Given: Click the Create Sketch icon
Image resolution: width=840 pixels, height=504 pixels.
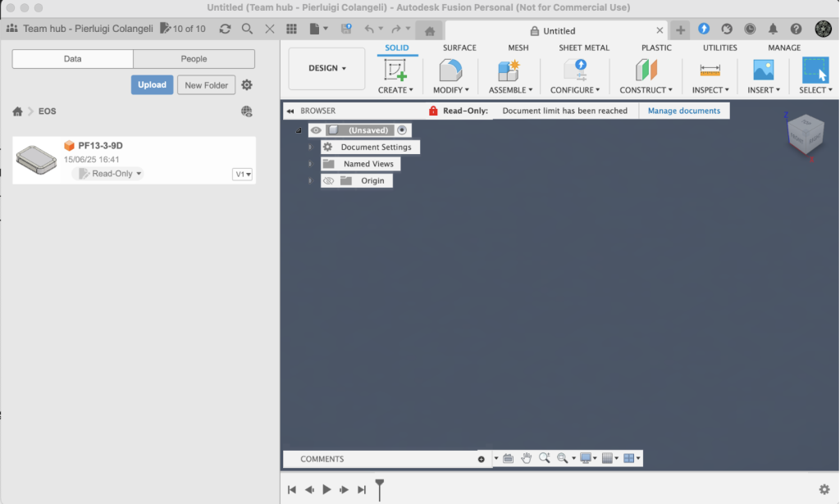Looking at the screenshot, I should (395, 70).
